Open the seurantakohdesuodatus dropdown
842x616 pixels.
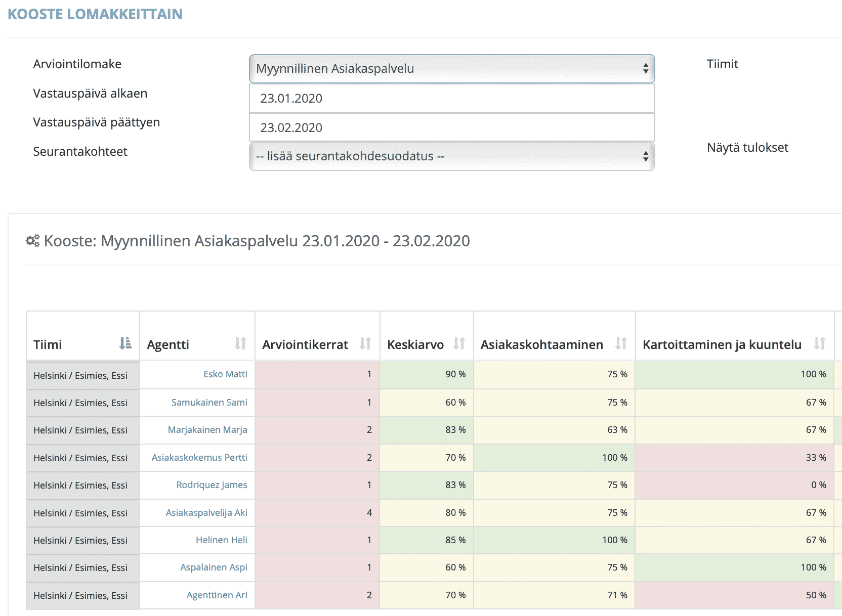tap(452, 156)
